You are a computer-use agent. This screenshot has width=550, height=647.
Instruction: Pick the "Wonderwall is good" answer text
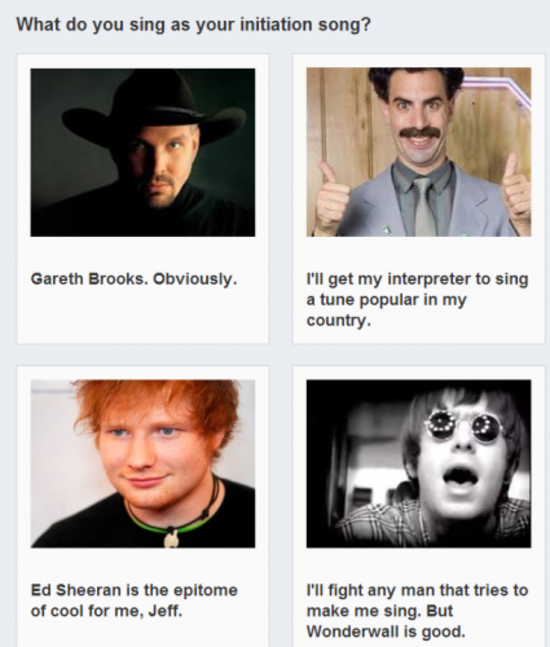tap(386, 631)
